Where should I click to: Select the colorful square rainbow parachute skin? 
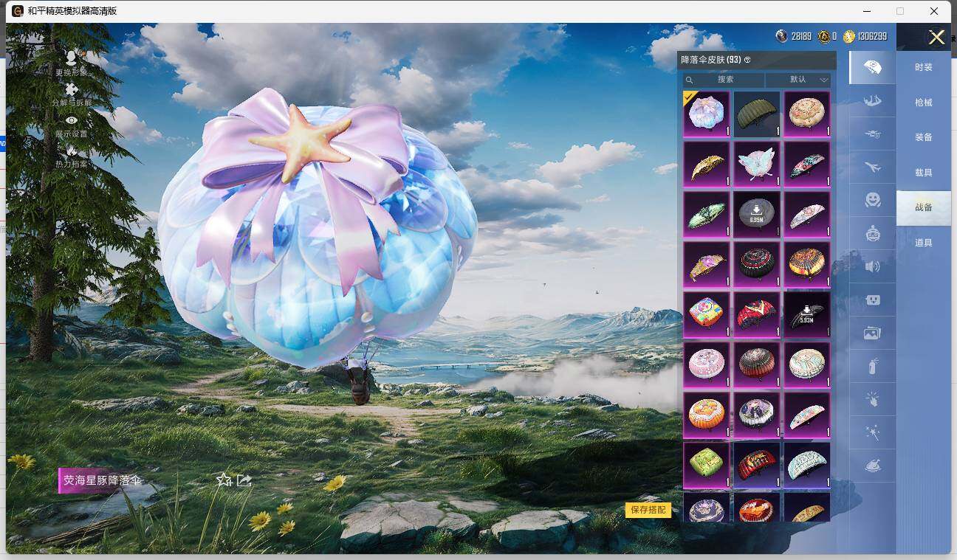pyautogui.click(x=707, y=315)
